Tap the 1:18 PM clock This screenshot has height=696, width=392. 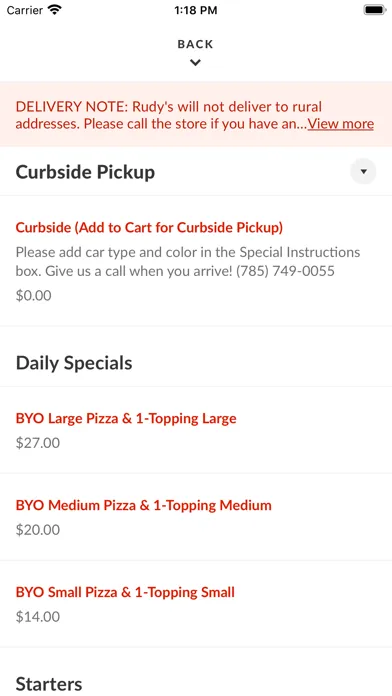[196, 10]
